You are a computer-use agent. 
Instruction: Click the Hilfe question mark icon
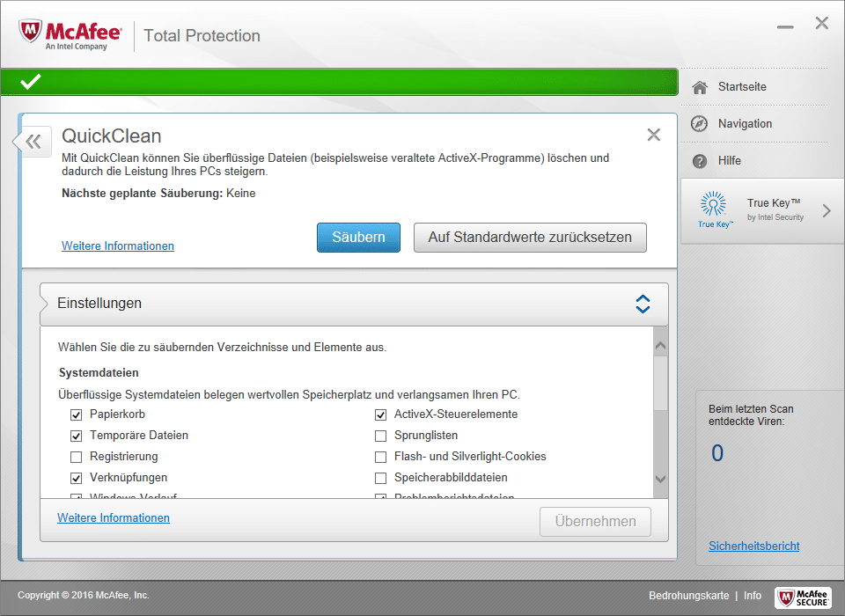point(700,161)
